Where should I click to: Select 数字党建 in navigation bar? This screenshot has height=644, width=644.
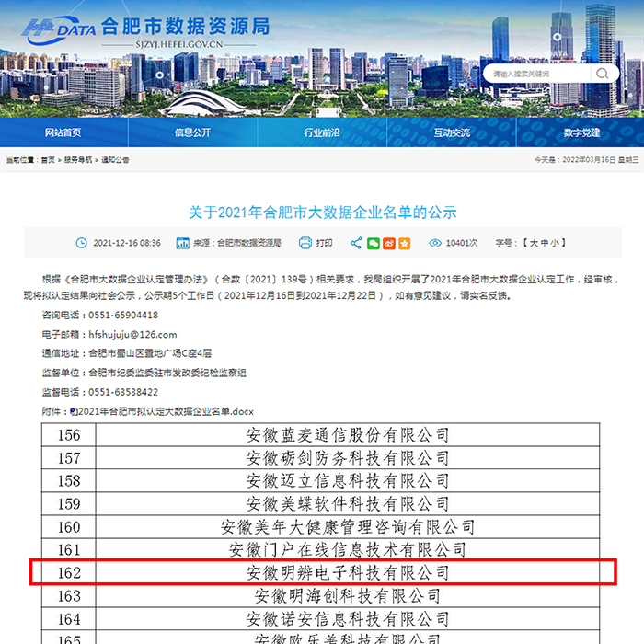pos(581,132)
